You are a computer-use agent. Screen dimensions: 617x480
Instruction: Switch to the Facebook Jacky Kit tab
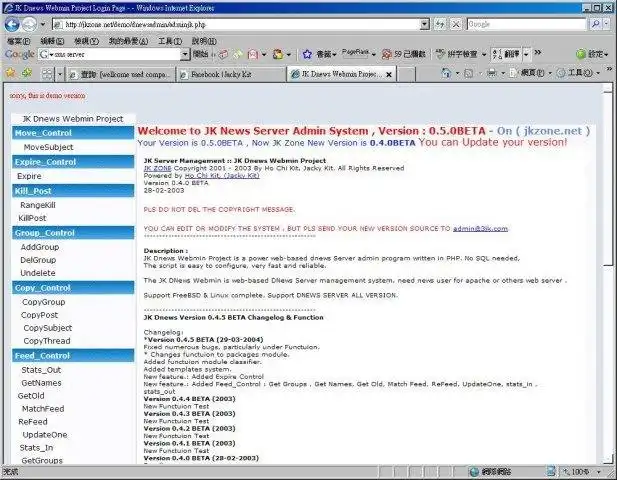[231, 74]
